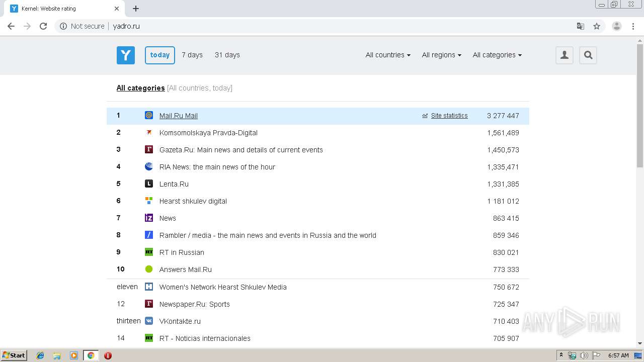The height and width of the screenshot is (362, 644).
Task: Click the Gazeta.Ru favicon in row 3
Action: (149, 149)
